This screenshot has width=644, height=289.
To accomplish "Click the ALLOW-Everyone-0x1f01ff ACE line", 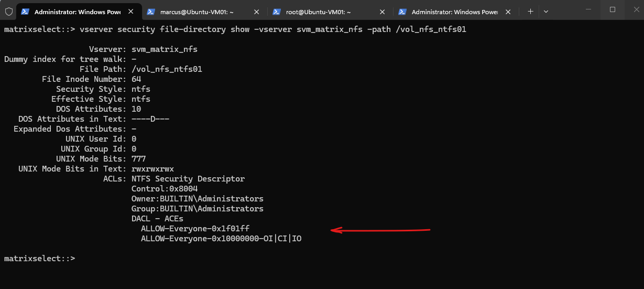I will click(195, 229).
